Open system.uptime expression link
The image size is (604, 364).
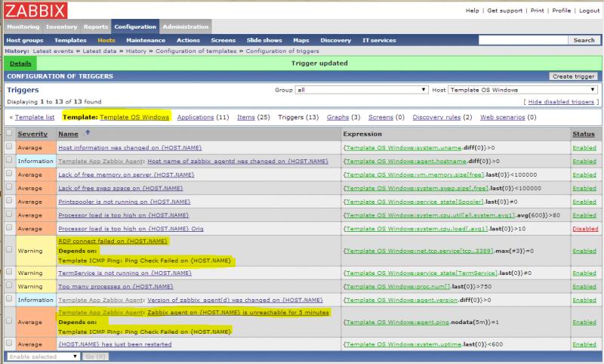[x=402, y=344]
